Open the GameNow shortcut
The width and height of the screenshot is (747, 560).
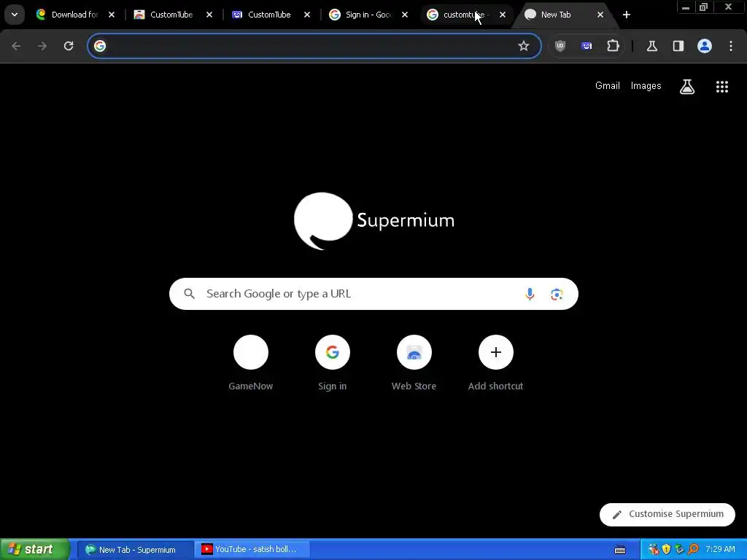(251, 363)
